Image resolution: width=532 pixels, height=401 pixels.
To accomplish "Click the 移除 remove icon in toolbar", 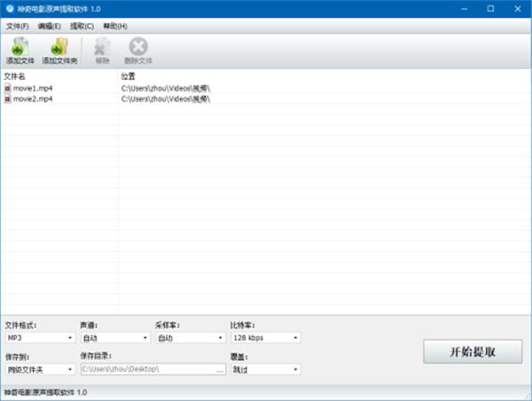I will 102,47.
